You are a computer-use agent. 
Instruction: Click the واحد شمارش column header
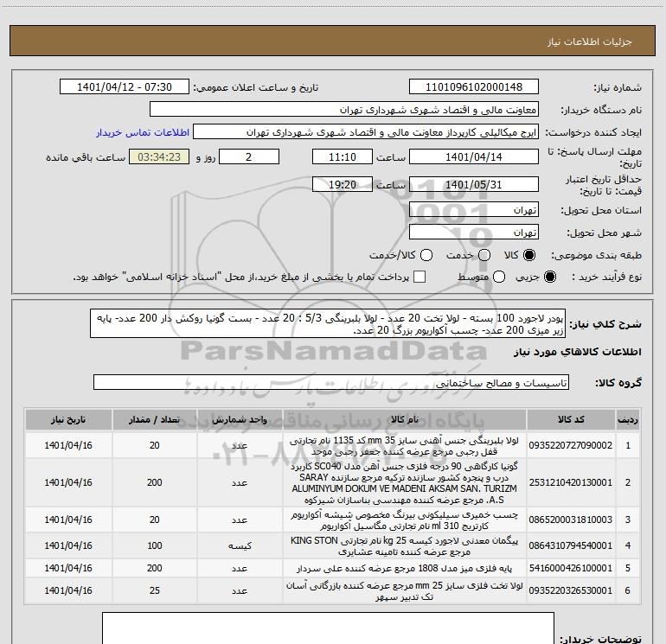[240, 419]
